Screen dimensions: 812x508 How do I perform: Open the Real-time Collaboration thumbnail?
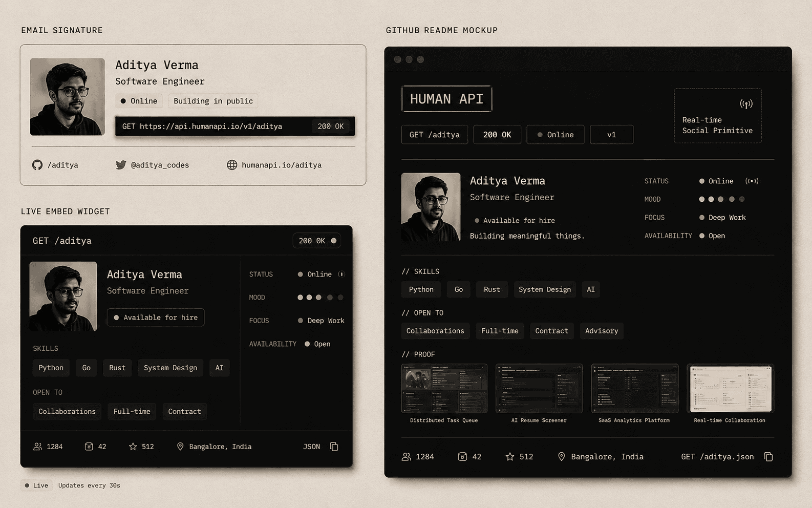click(x=730, y=388)
